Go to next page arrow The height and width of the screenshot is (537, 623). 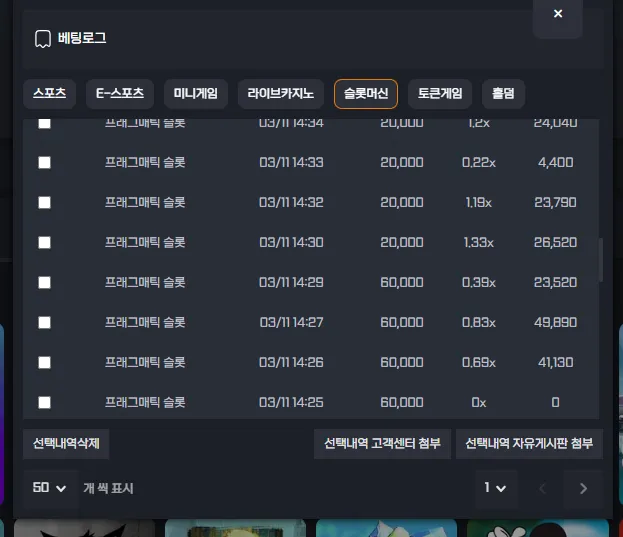583,488
